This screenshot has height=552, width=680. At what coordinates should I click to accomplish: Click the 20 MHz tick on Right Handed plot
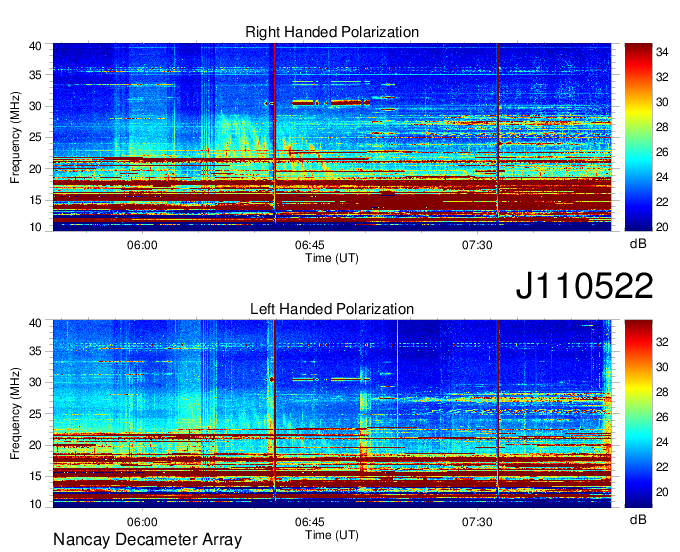[x=35, y=169]
